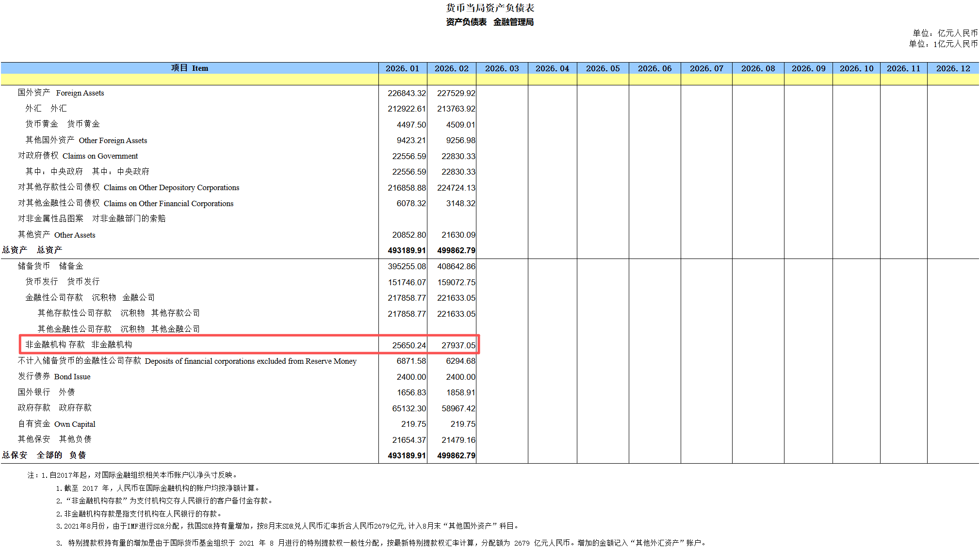
Task: Select Own Capital January value 219.75
Action: pos(413,424)
